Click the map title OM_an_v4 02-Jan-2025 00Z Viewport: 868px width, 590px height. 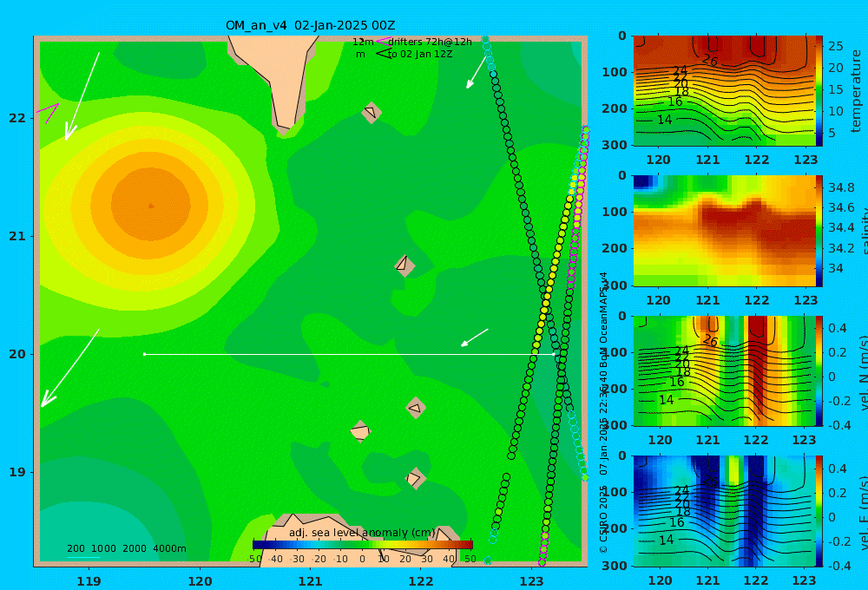click(310, 25)
